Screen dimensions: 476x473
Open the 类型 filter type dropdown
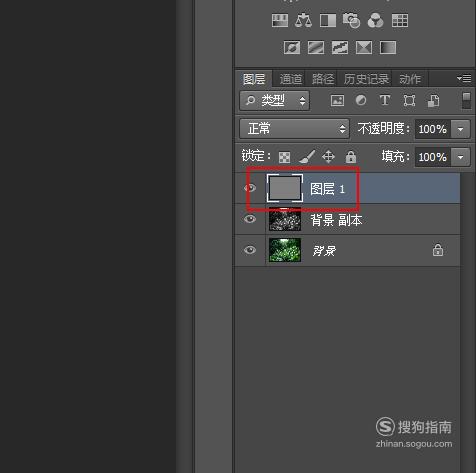point(274,100)
